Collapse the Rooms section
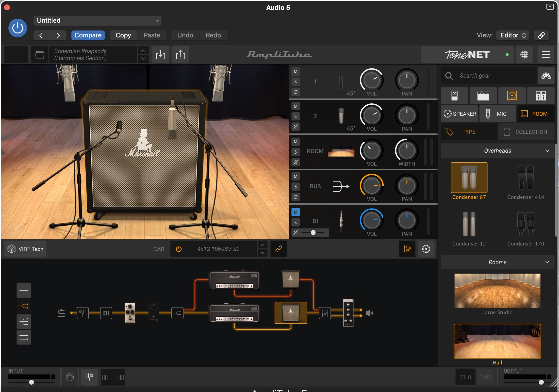 (x=497, y=262)
